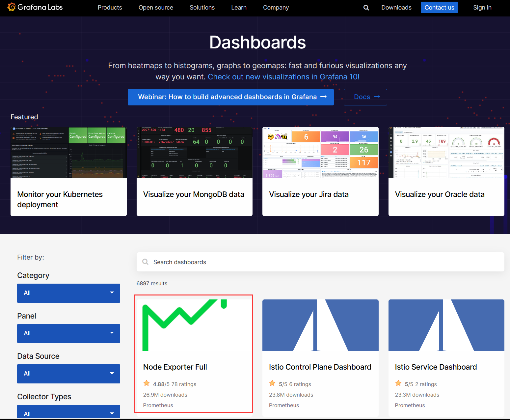The width and height of the screenshot is (510, 420).
Task: Open the Istio Service Dashboard sail thumbnail
Action: (x=446, y=325)
